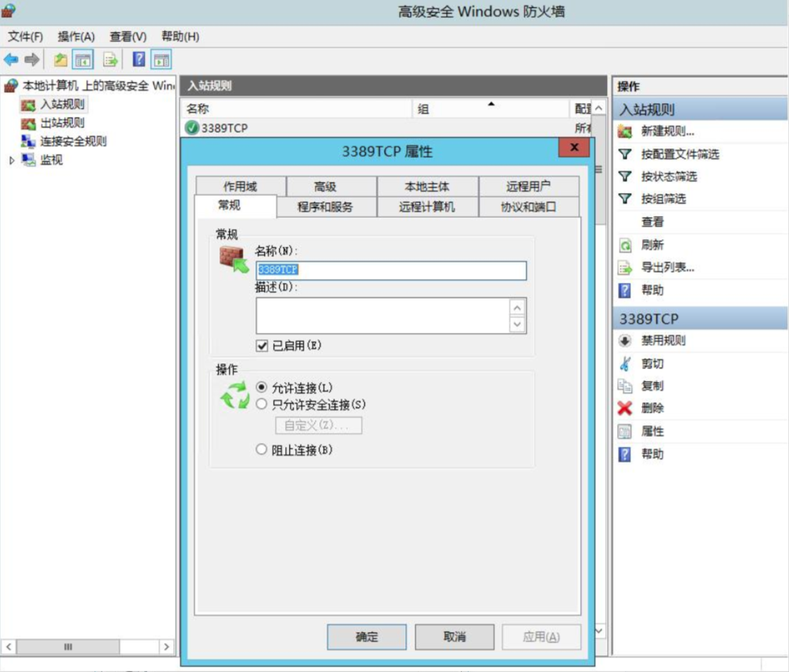Click the Back arrow toolbar icon
This screenshot has height=672, width=789.
[x=11, y=60]
